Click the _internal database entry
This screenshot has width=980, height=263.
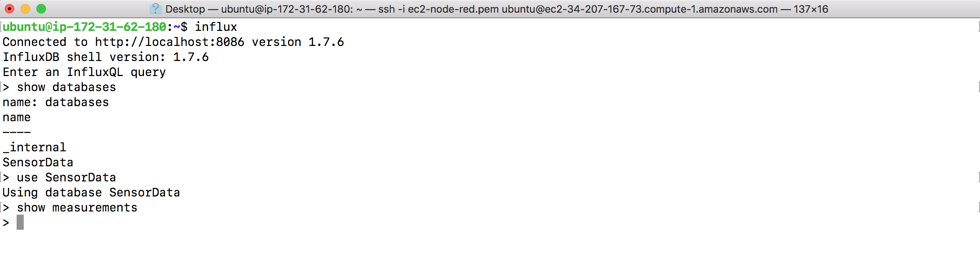tap(34, 147)
